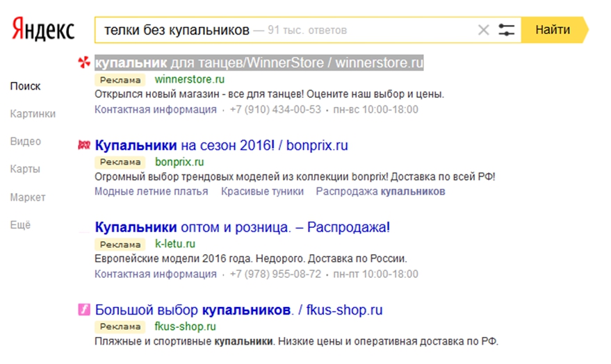The height and width of the screenshot is (364, 611).
Task: Click Контактная информация under winnerstore result
Action: tap(156, 109)
